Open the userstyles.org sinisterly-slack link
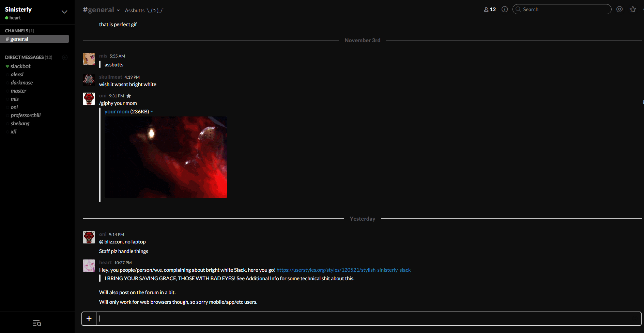 tap(343, 270)
